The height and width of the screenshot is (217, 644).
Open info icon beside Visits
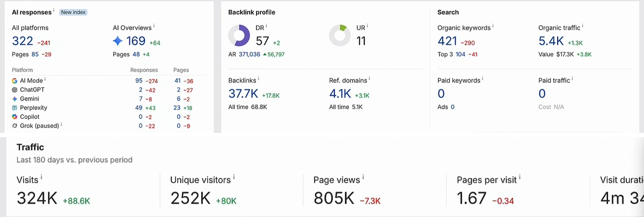tap(42, 177)
